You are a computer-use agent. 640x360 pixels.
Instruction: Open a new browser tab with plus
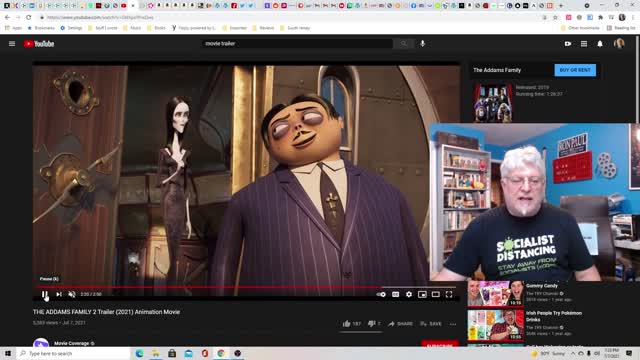point(561,6)
